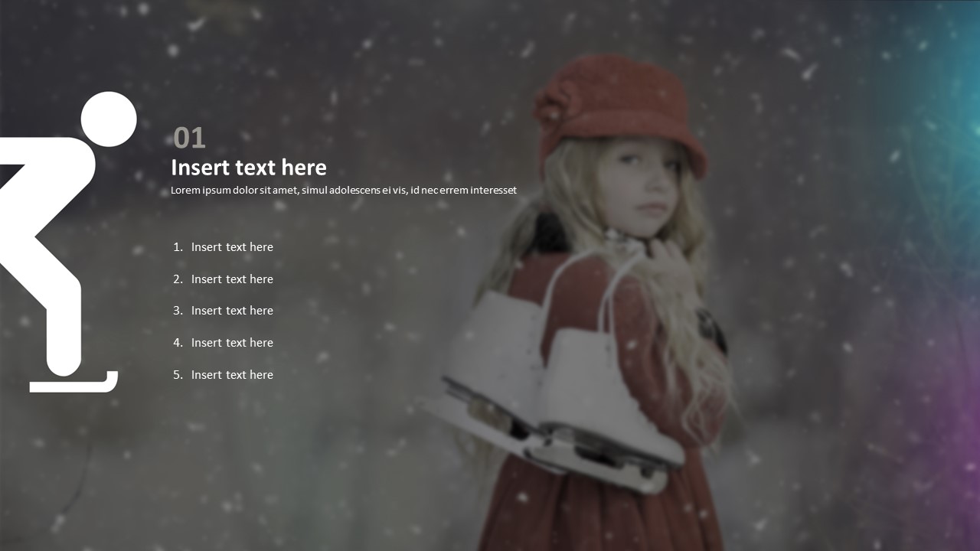980x551 pixels.
Task: Click the Lorem ipsum subtitle line
Action: (344, 191)
